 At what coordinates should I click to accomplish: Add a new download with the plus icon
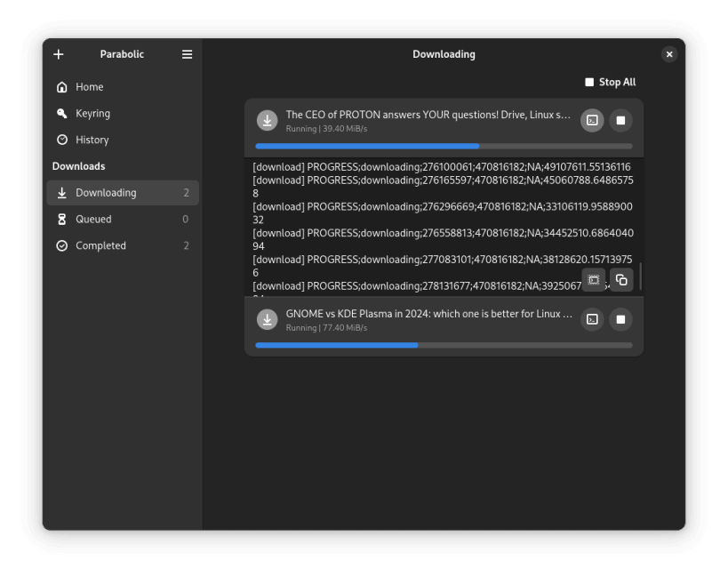point(58,54)
